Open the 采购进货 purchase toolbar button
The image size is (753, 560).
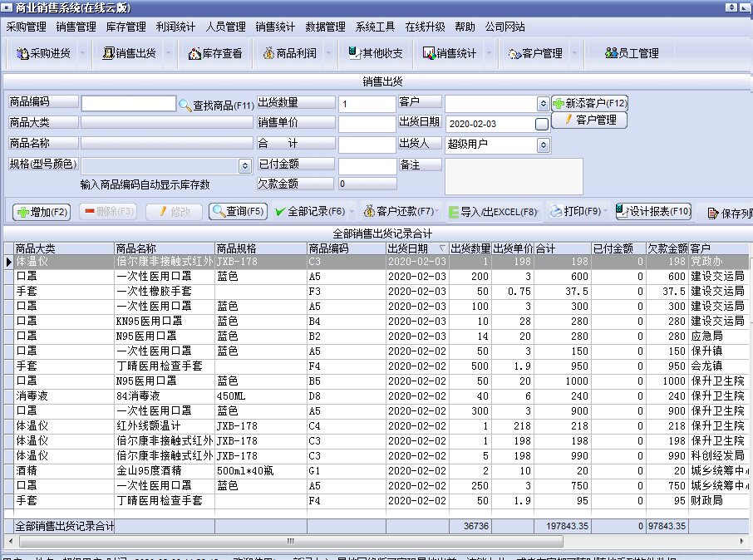43,53
